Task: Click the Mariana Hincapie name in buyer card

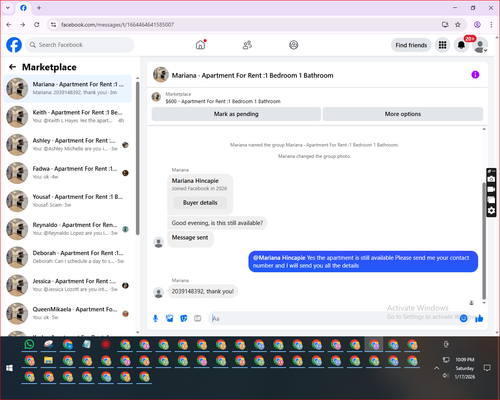Action: point(195,181)
